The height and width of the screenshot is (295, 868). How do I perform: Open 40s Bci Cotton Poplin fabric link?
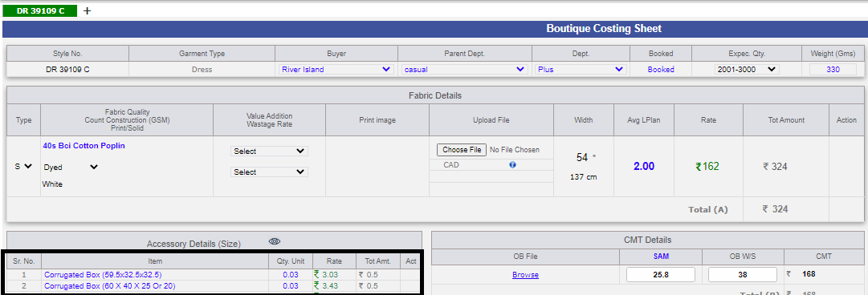(x=84, y=146)
